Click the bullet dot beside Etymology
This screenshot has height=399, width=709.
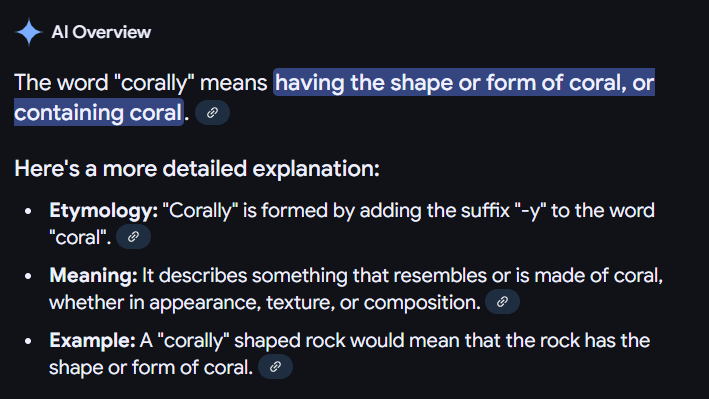pos(28,211)
